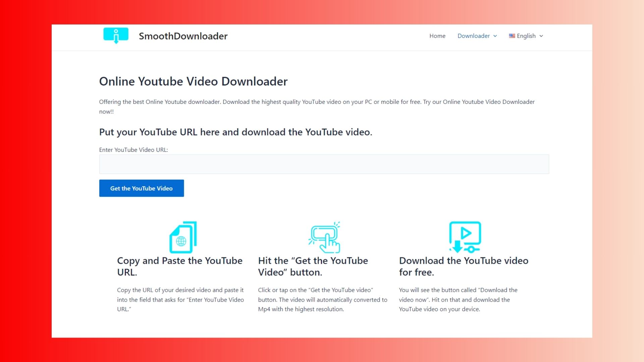Click 'Download the YouTube video for free.' heading
The width and height of the screenshot is (644, 362).
click(x=464, y=266)
